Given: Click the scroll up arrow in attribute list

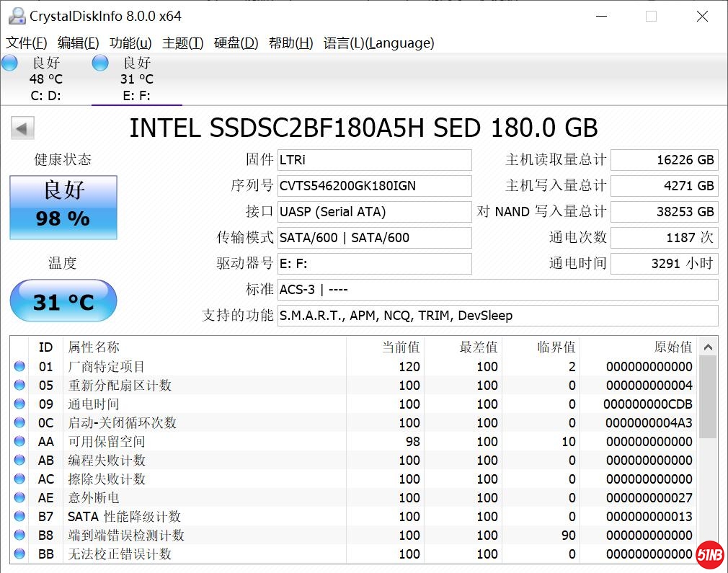Looking at the screenshot, I should [x=709, y=347].
